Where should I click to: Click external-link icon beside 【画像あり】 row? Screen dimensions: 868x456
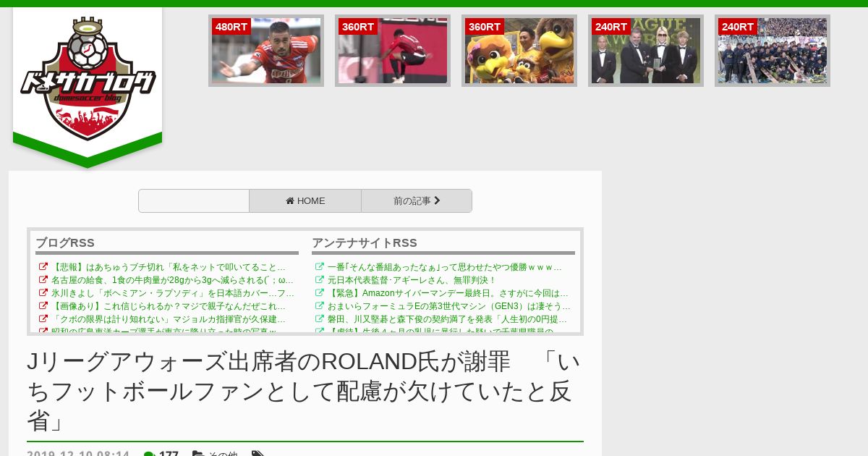tap(43, 306)
